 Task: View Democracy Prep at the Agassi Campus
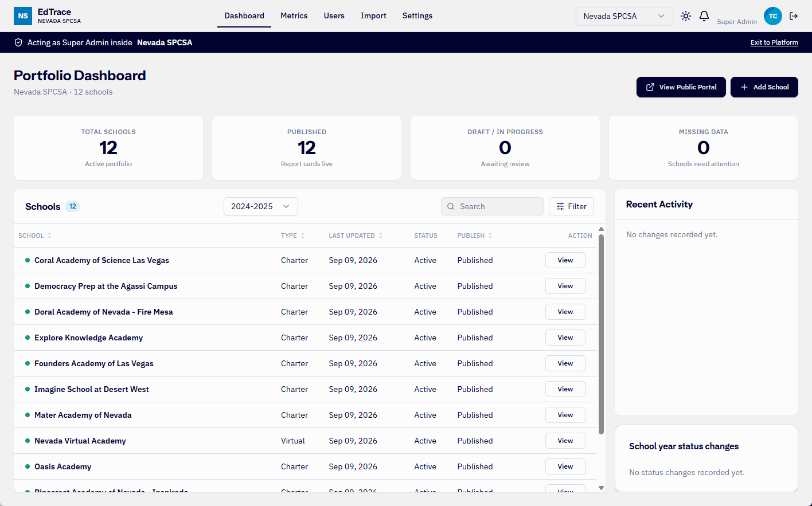[x=565, y=286]
